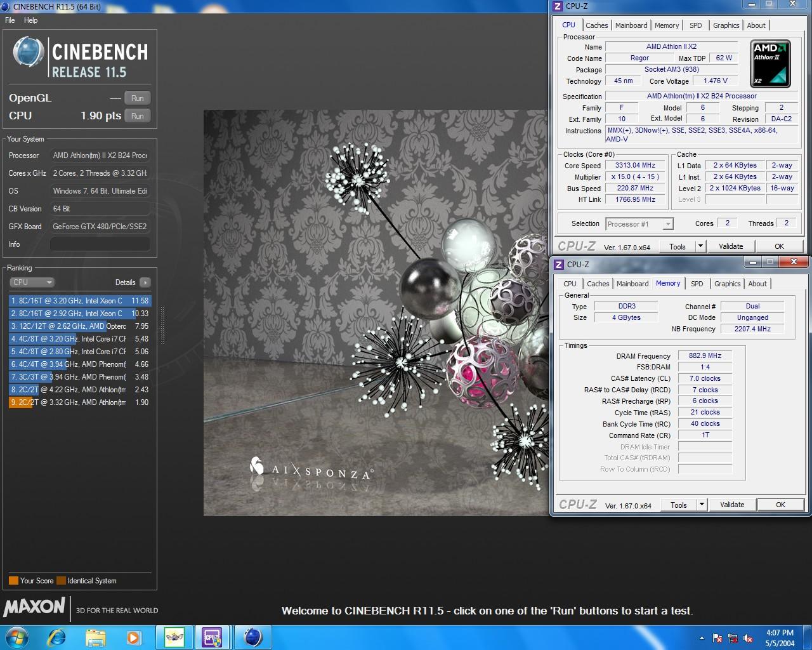812x650 pixels.
Task: Select ranking row 4 Core i7 5.48
Action: pos(80,339)
